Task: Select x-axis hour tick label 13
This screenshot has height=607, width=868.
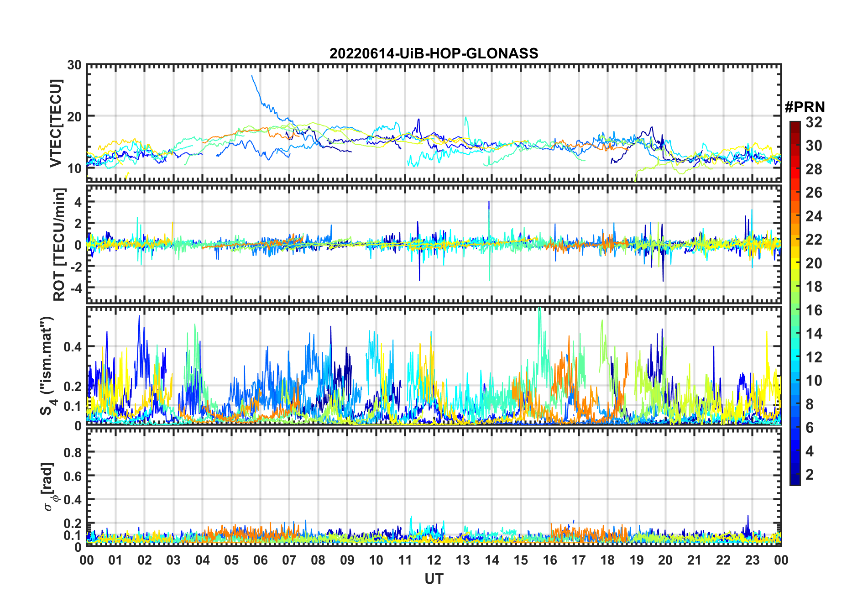Action: point(463,560)
